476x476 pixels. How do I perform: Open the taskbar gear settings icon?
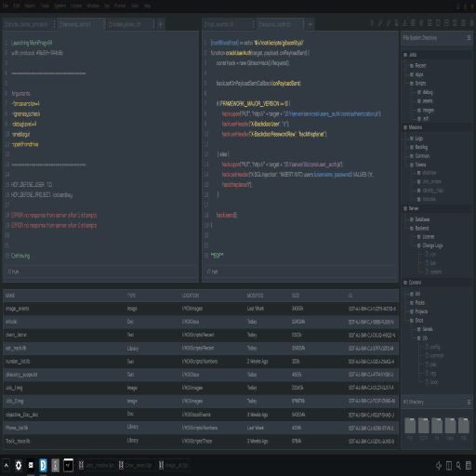[19, 465]
